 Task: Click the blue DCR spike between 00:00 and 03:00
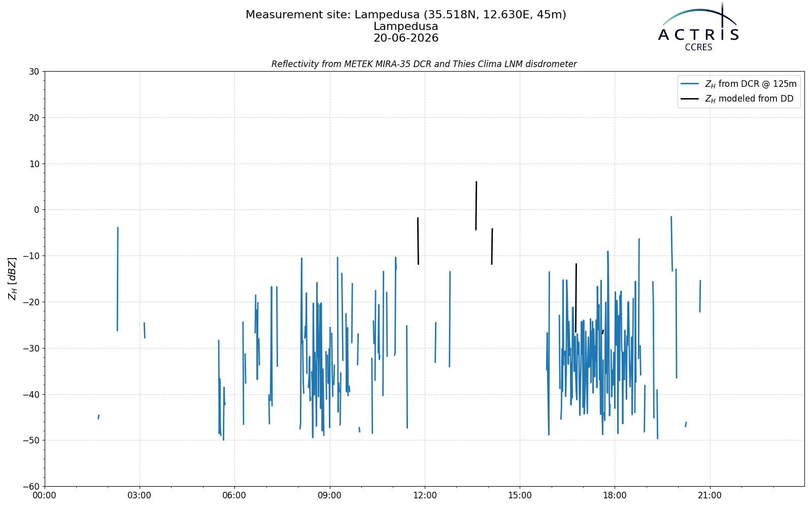tap(118, 279)
